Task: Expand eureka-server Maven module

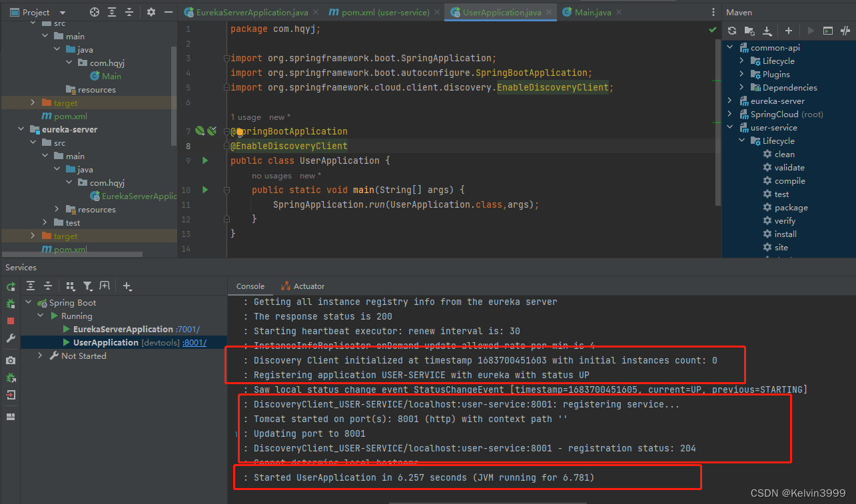Action: [731, 101]
